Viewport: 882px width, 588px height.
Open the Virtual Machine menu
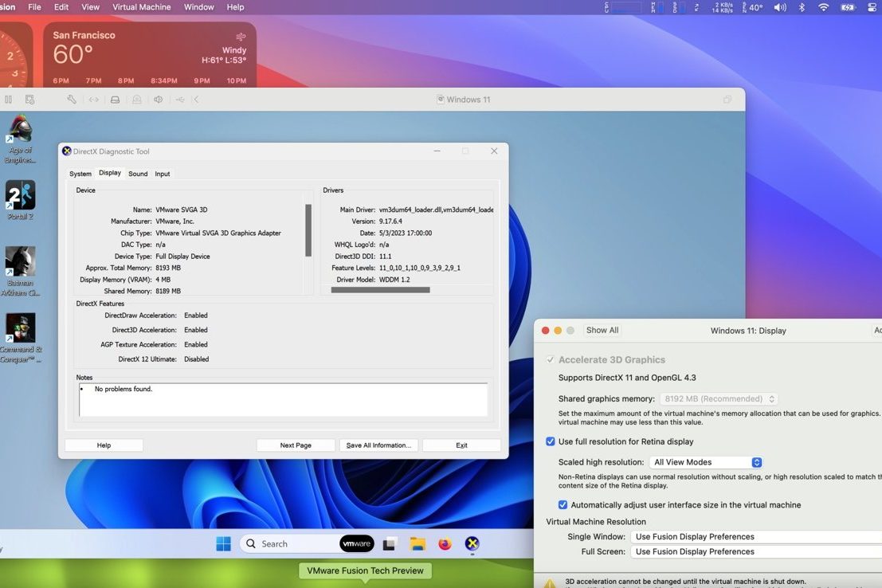pyautogui.click(x=141, y=6)
